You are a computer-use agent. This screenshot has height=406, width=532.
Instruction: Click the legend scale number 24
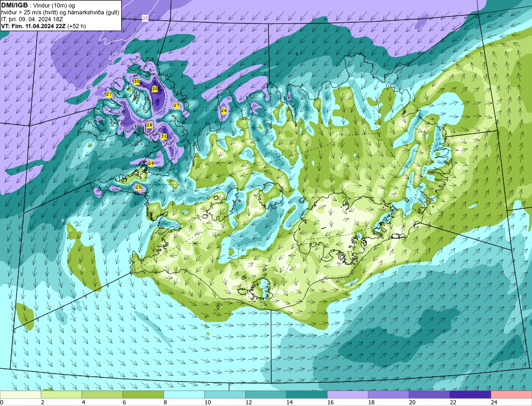[494, 402]
